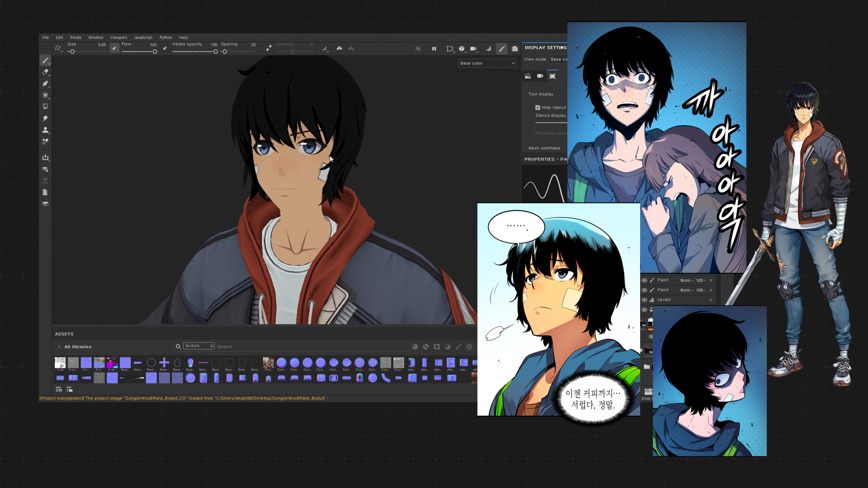Filter assets by textures grid icon

coord(469,347)
